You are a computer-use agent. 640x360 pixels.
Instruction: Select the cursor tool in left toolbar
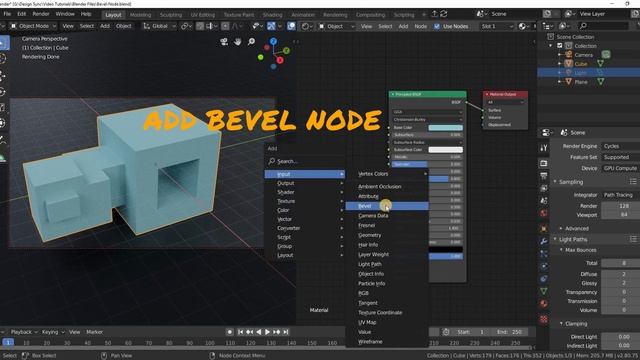[3, 58]
